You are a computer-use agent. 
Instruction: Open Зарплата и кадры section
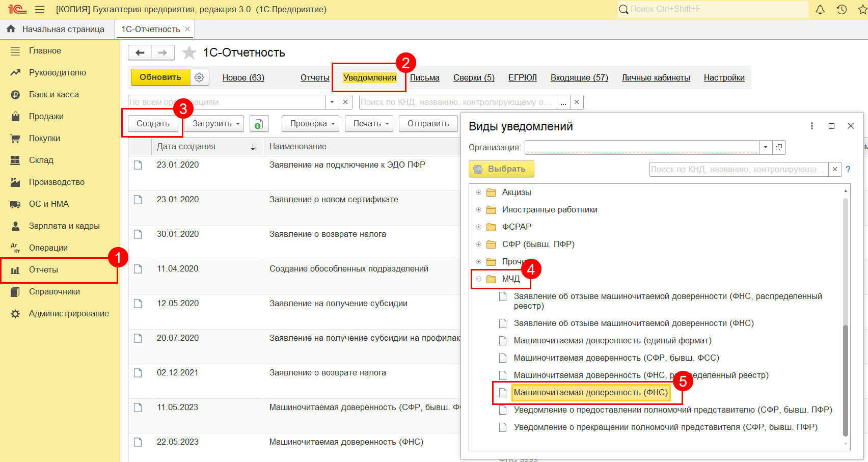point(64,226)
